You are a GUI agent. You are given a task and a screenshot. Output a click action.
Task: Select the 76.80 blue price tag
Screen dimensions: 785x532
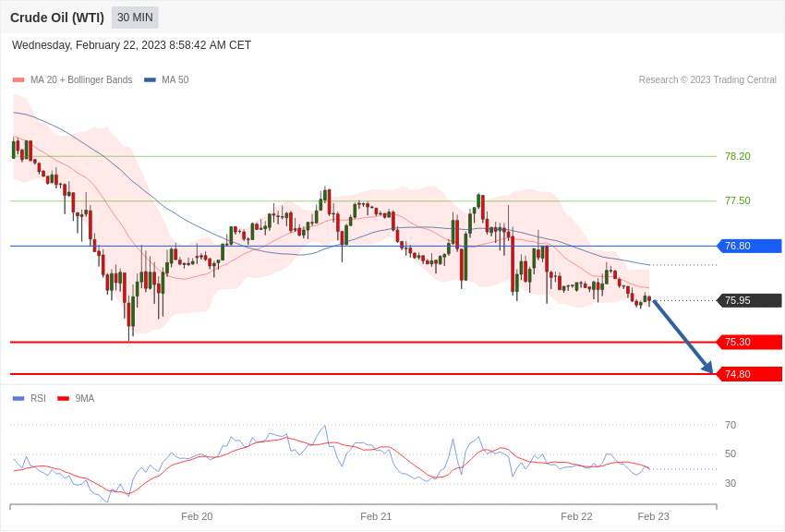tap(739, 246)
